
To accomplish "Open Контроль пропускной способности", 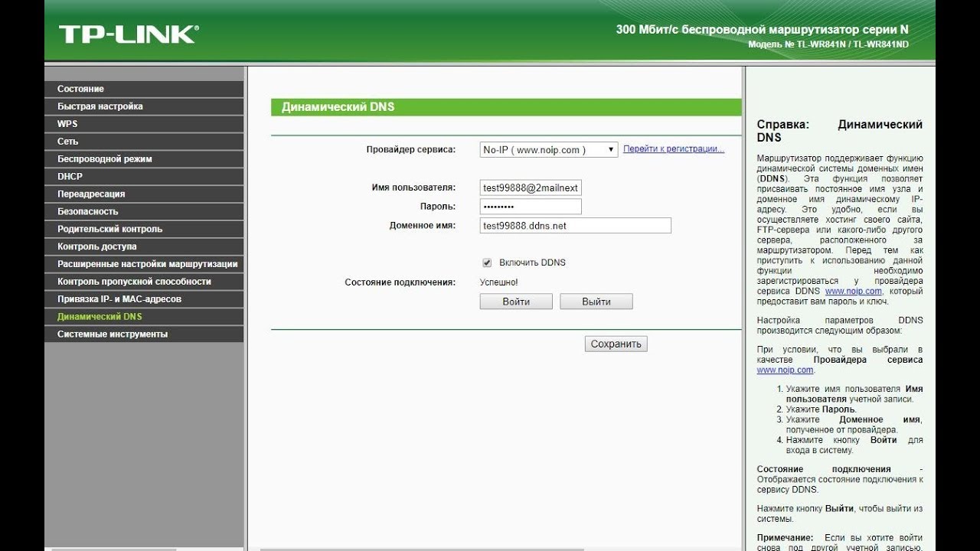I will (144, 282).
